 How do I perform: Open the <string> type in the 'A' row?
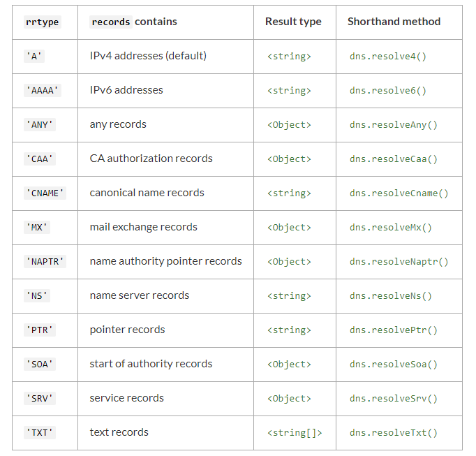click(x=289, y=57)
